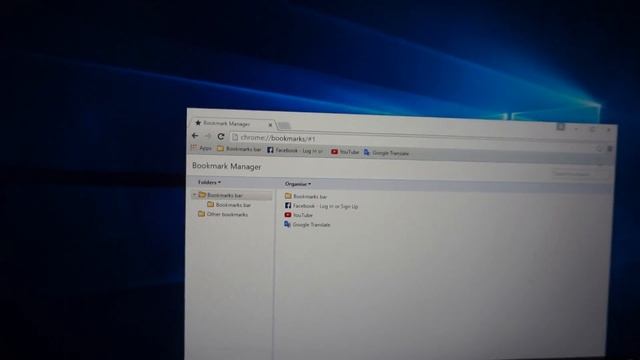Open the YouTube bookmark in the toolbar
The image size is (640, 360).
point(345,152)
